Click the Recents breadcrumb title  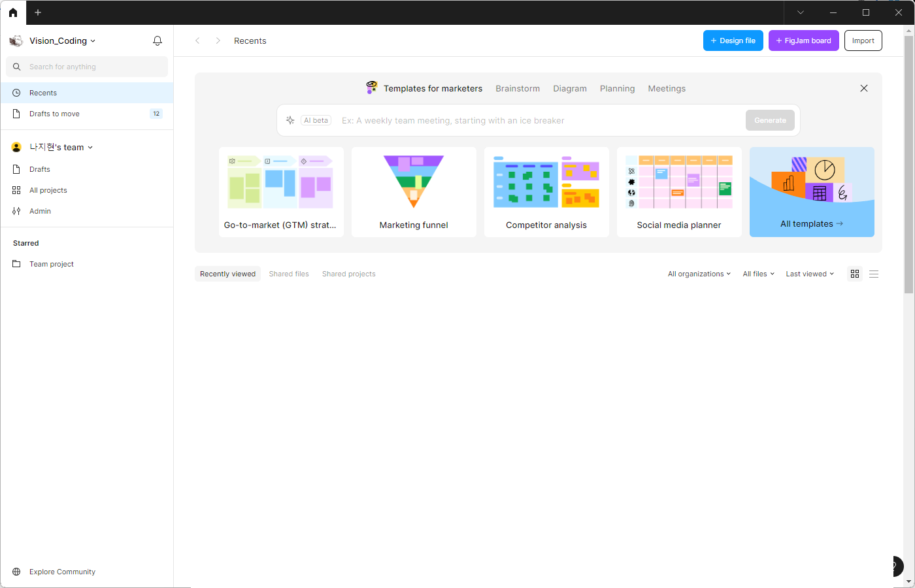click(x=250, y=41)
